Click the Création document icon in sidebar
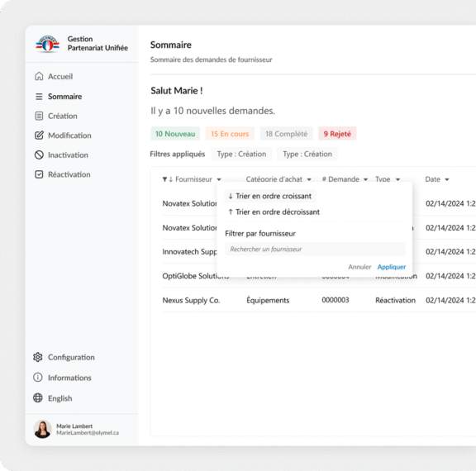 39,116
